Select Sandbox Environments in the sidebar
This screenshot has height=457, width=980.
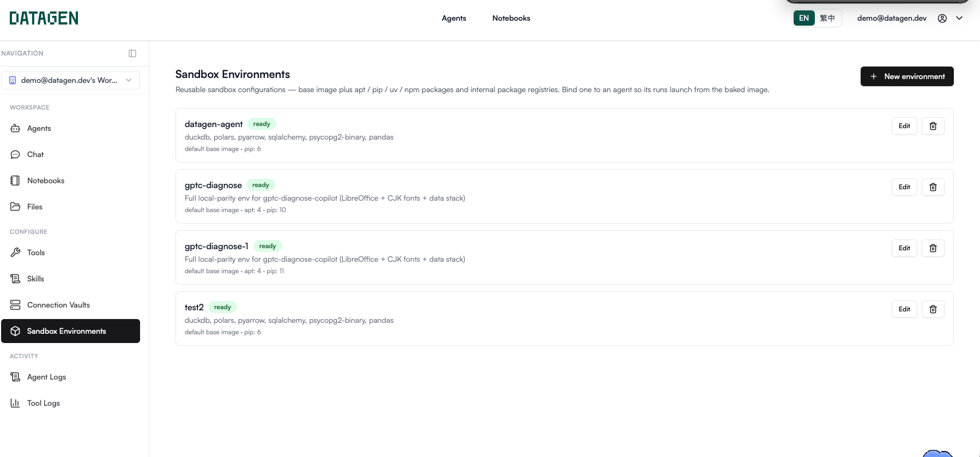point(70,331)
